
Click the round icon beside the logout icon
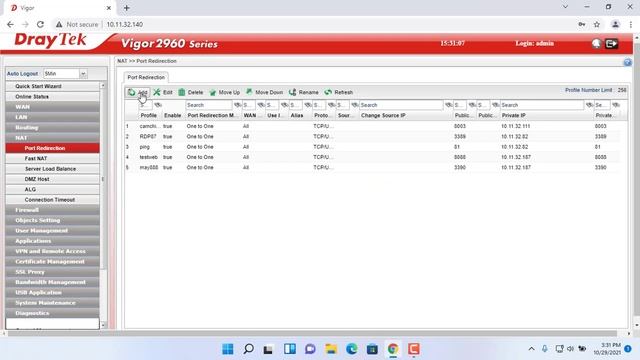tap(596, 43)
